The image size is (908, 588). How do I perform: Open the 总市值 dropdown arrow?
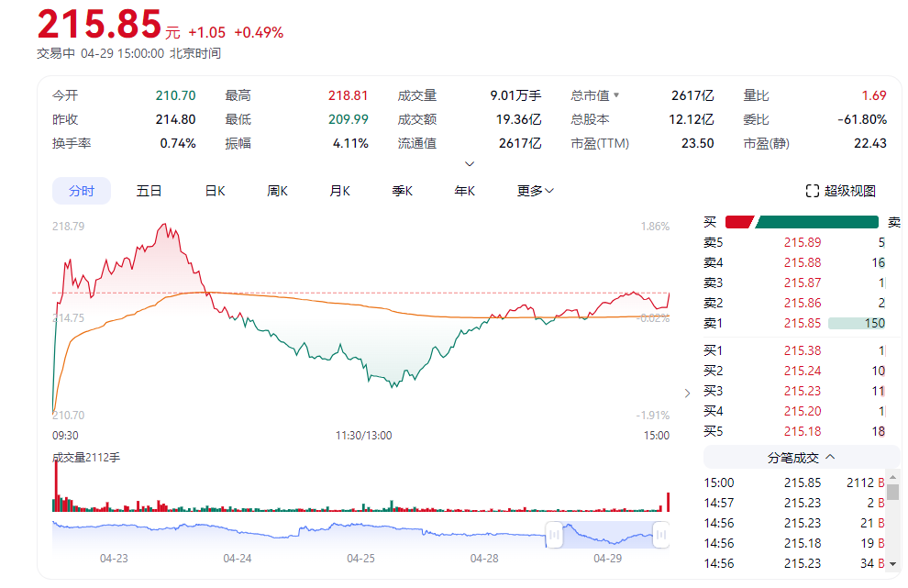tap(616, 95)
